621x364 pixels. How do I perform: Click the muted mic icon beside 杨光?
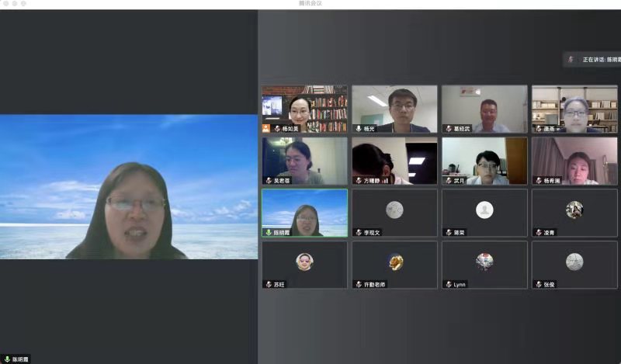click(358, 129)
